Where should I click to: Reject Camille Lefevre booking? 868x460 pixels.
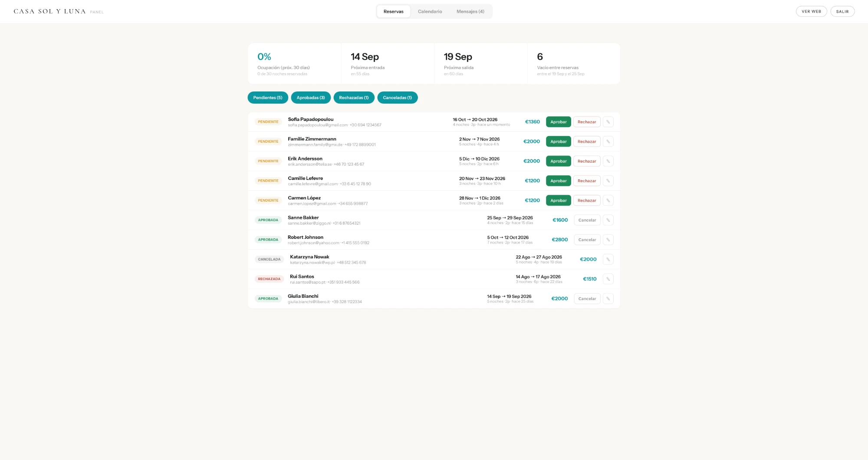click(587, 181)
